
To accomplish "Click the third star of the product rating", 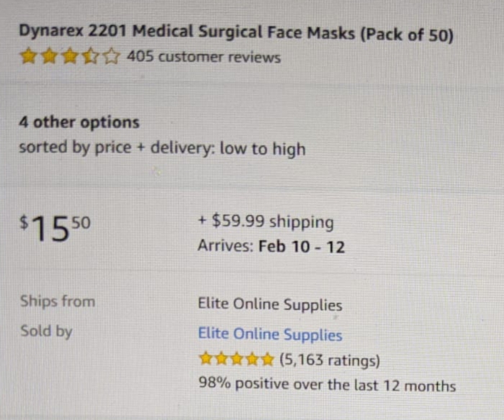I will pyautogui.click(x=69, y=56).
